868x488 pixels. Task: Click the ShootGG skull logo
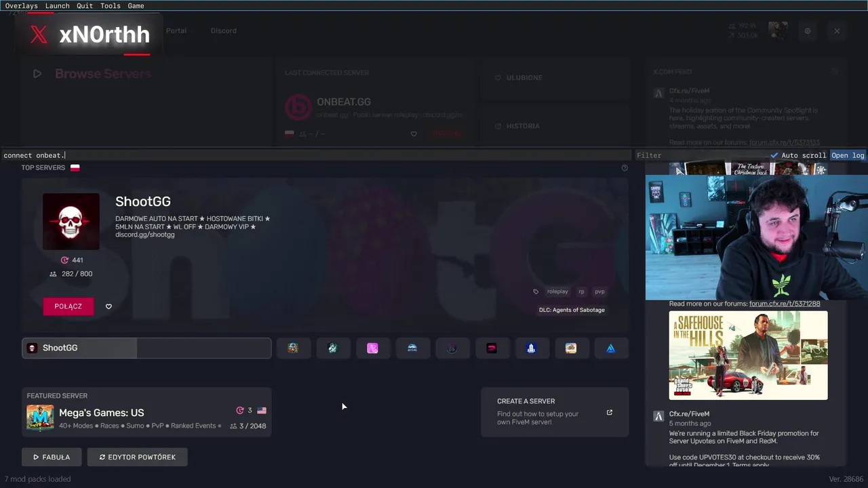point(71,222)
